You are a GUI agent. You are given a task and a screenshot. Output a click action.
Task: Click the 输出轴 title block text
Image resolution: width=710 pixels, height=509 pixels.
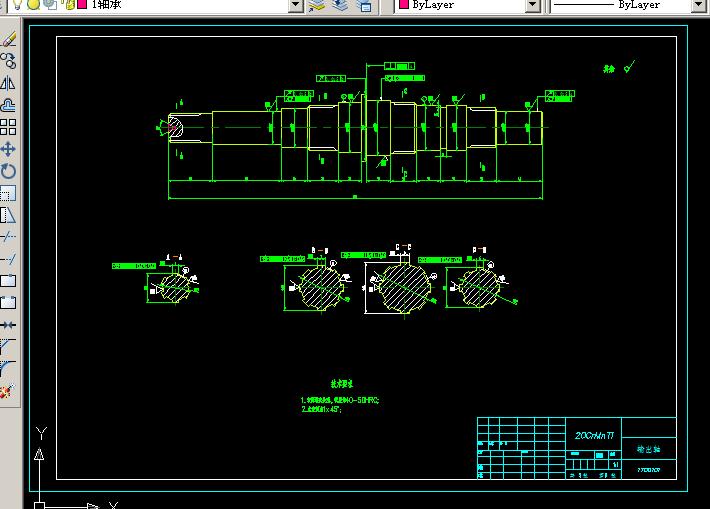(648, 449)
